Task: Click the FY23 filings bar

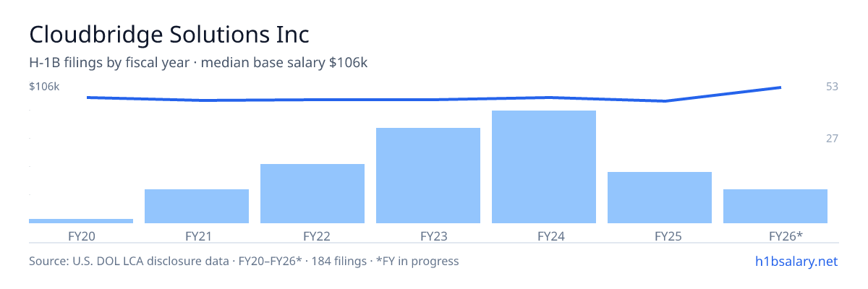Action: coord(428,176)
